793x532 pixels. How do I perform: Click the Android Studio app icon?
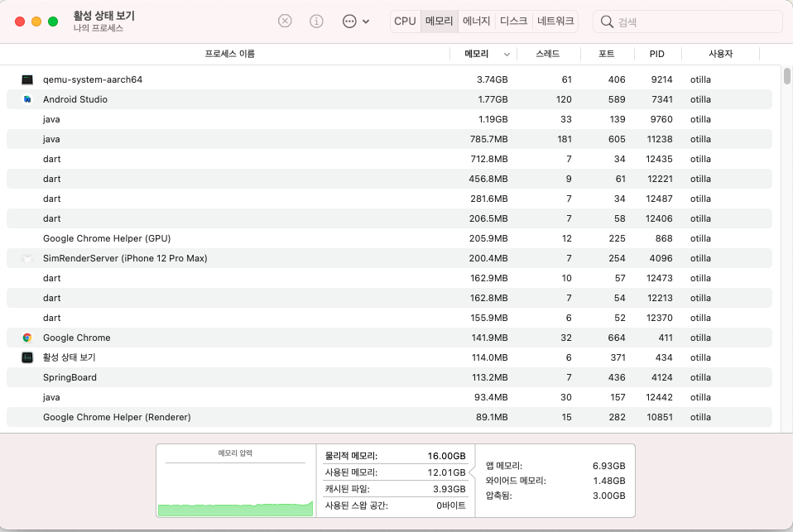(x=27, y=99)
